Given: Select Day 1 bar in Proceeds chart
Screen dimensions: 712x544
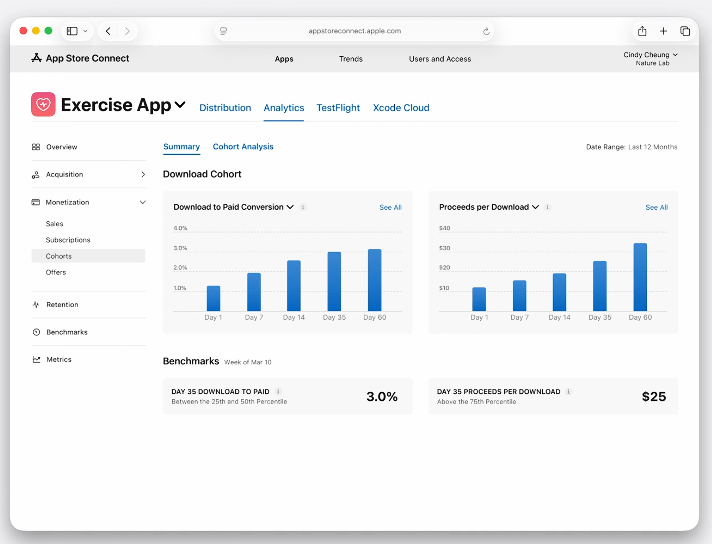Looking at the screenshot, I should pyautogui.click(x=479, y=299).
